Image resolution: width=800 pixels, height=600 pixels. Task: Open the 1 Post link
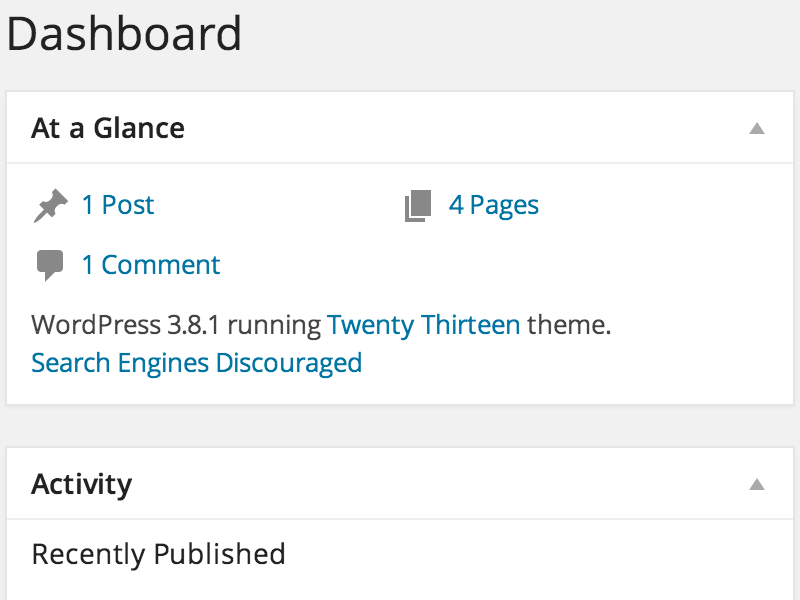(x=117, y=206)
